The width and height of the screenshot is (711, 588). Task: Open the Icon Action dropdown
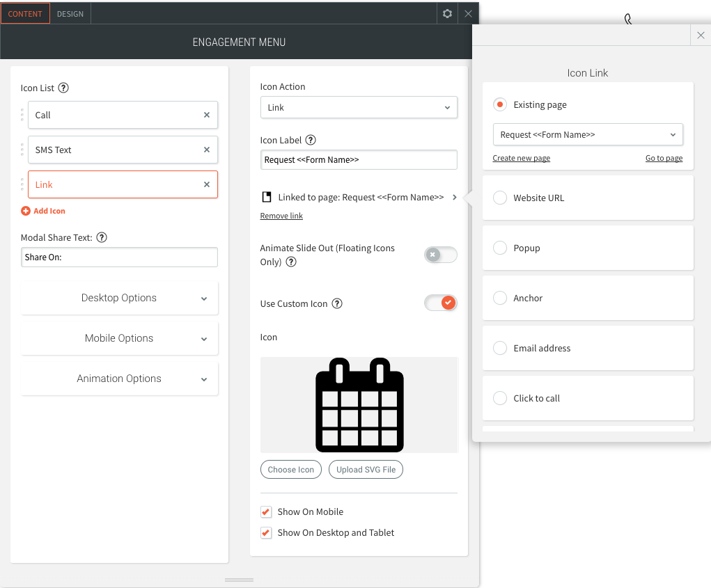(359, 107)
